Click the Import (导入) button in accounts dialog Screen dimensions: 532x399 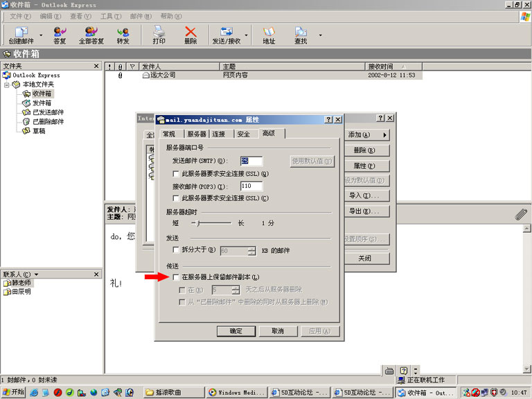[x=366, y=195]
